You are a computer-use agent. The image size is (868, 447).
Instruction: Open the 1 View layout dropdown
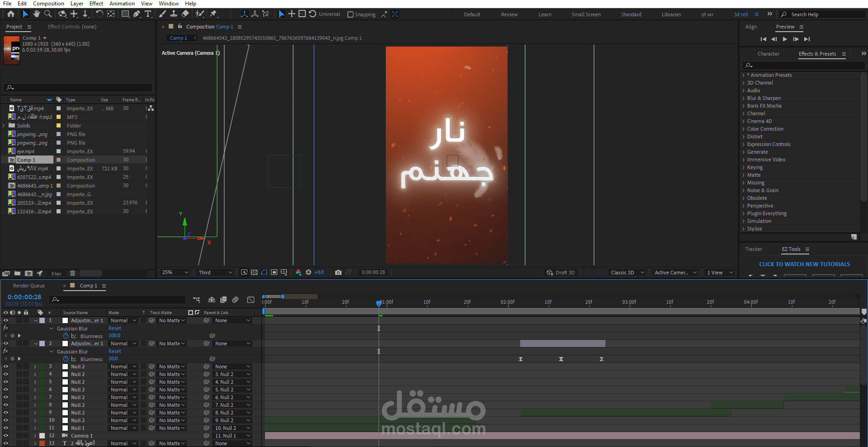720,273
